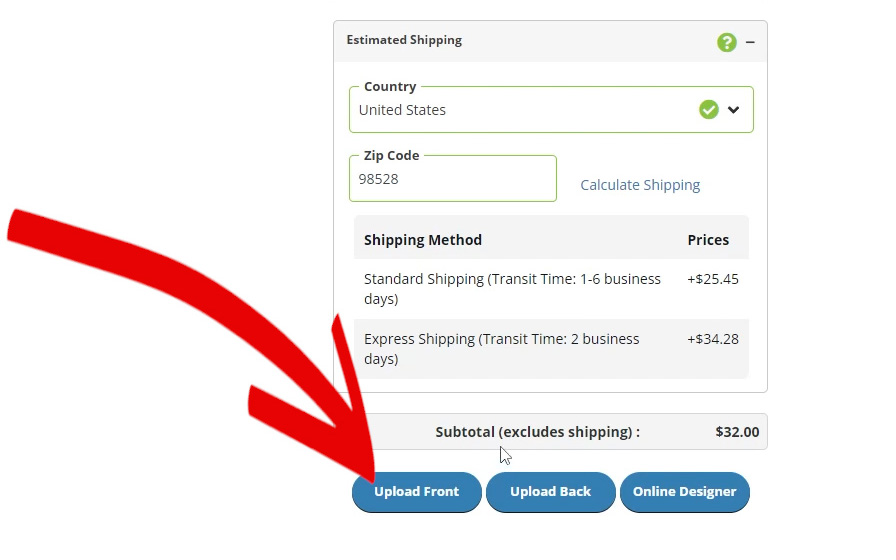The width and height of the screenshot is (896, 560).
Task: Click the Calculate Shipping link
Action: click(640, 185)
